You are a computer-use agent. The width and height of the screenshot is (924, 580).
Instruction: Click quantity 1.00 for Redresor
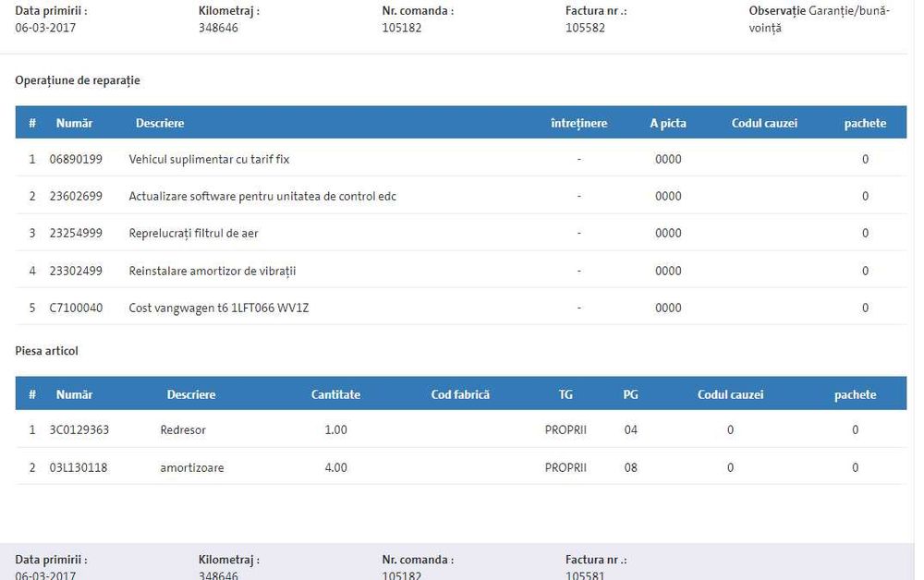(336, 429)
